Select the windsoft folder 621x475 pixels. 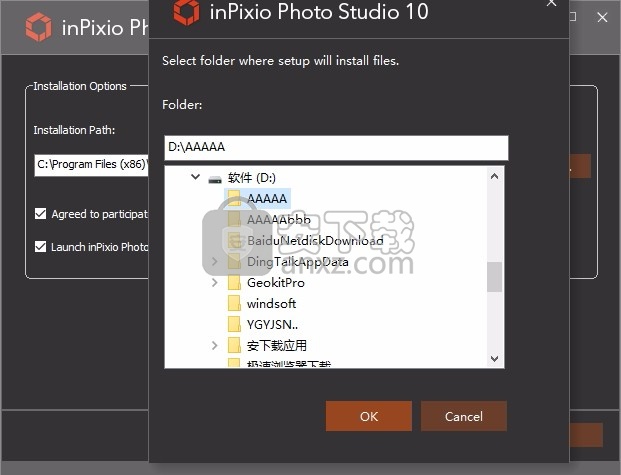click(x=271, y=303)
